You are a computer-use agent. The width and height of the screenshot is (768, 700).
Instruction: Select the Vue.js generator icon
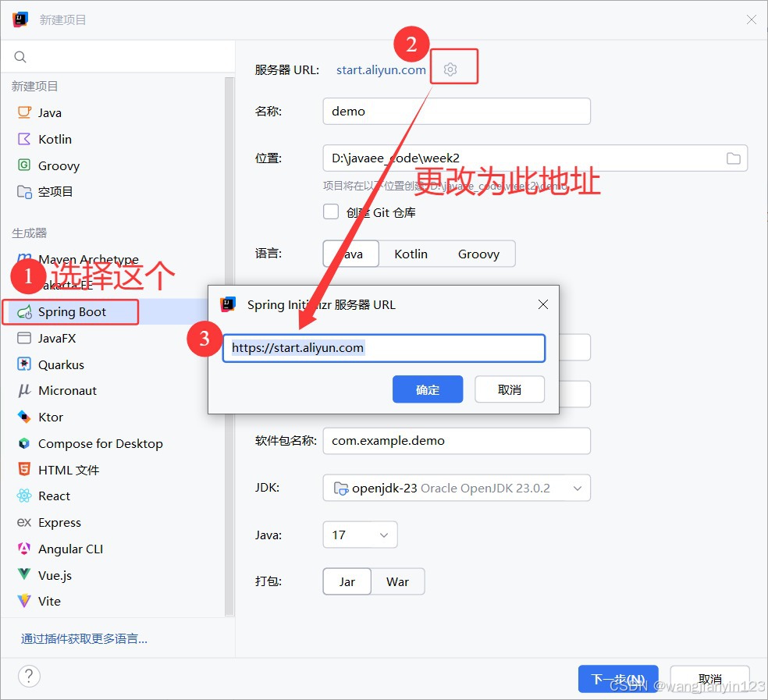(x=24, y=574)
